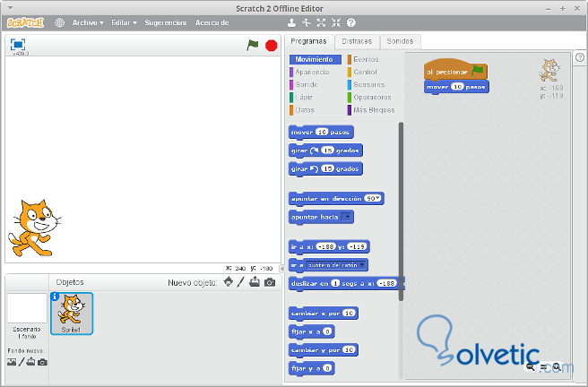Switch to the Programas tab
Viewport: 588px width, 387px height.
click(x=308, y=41)
